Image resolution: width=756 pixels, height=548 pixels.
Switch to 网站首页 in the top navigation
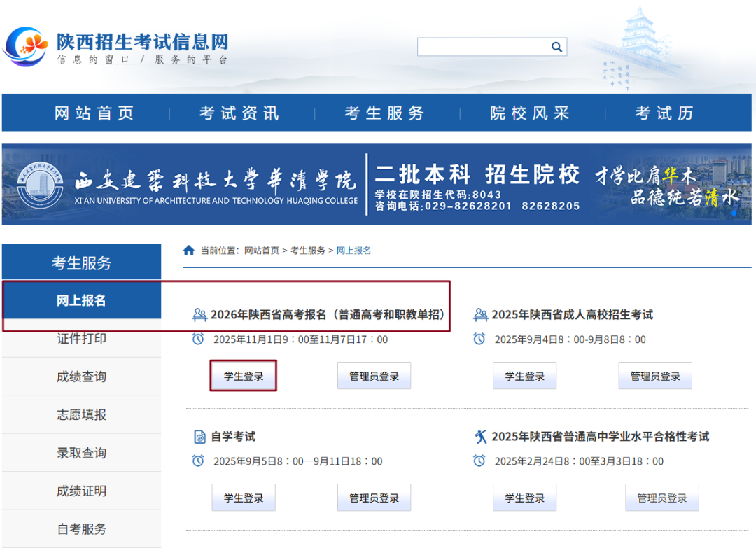pos(93,112)
